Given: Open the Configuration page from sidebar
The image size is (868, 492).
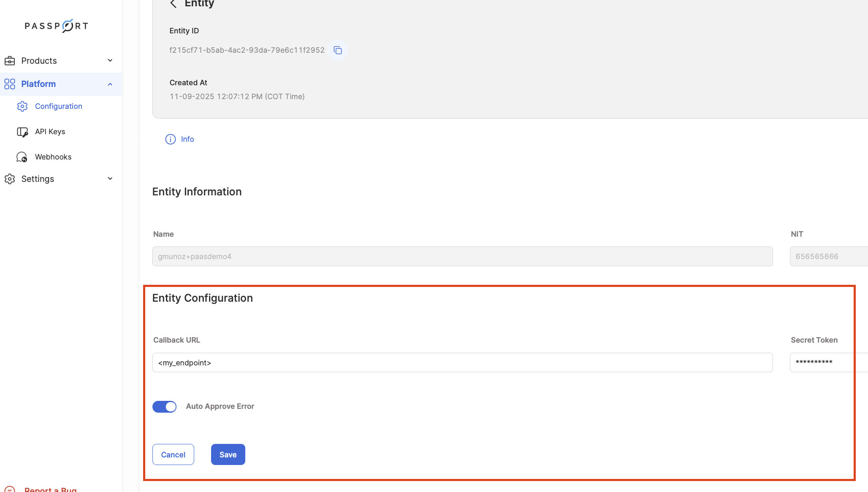Looking at the screenshot, I should 59,106.
